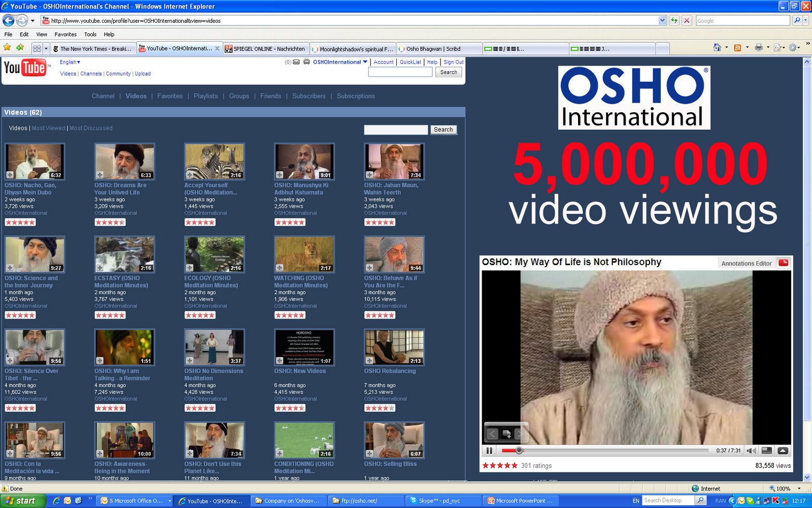
Task: Open the English language dropdown
Action: click(x=70, y=62)
